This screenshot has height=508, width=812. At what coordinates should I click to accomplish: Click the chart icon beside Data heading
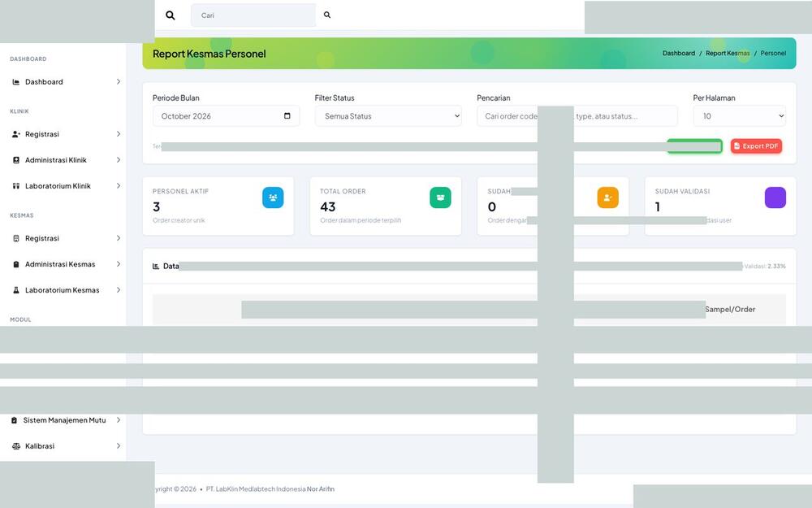pyautogui.click(x=156, y=267)
